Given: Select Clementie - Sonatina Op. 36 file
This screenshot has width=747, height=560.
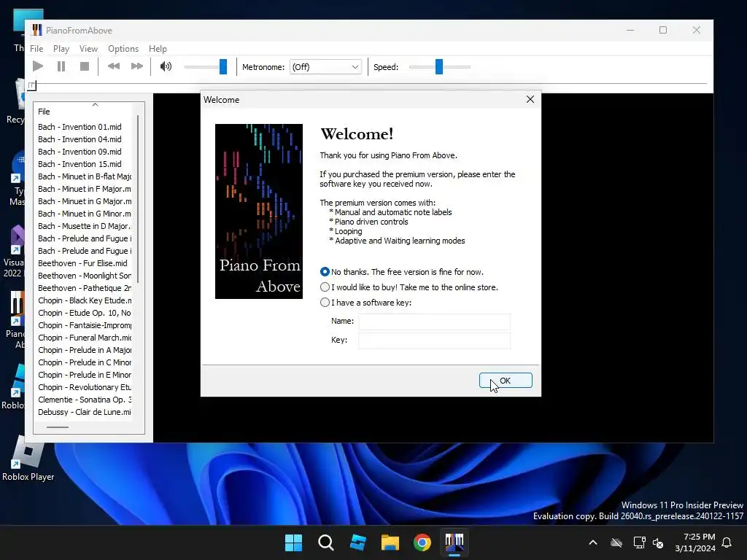Looking at the screenshot, I should (85, 399).
